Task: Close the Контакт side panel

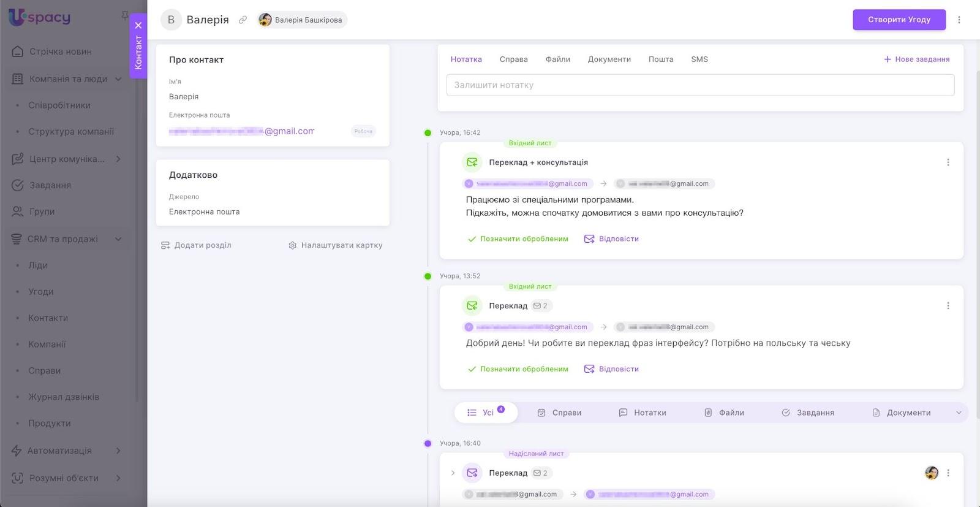Action: coord(138,25)
